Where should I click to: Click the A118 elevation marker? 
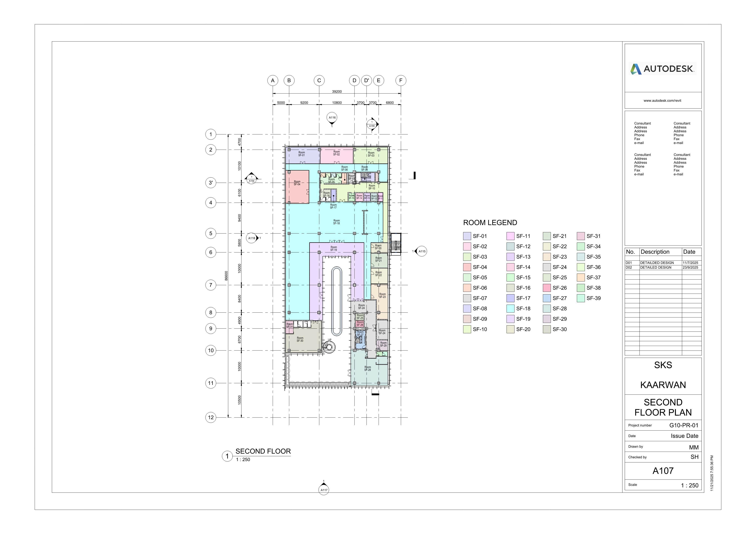coord(252,238)
